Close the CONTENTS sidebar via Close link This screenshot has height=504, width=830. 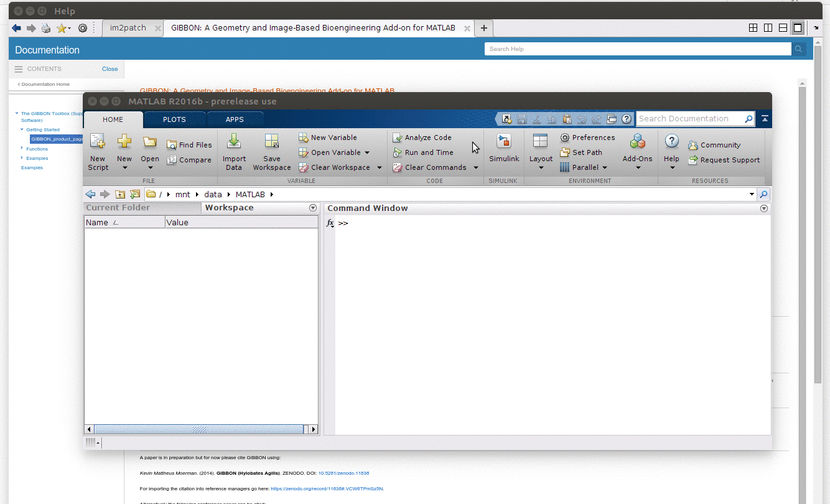pyautogui.click(x=110, y=69)
